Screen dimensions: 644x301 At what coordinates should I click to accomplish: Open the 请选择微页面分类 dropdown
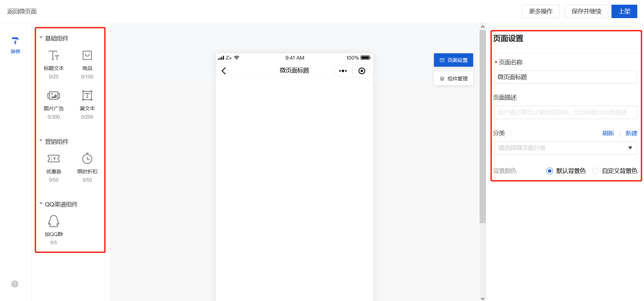tap(565, 148)
